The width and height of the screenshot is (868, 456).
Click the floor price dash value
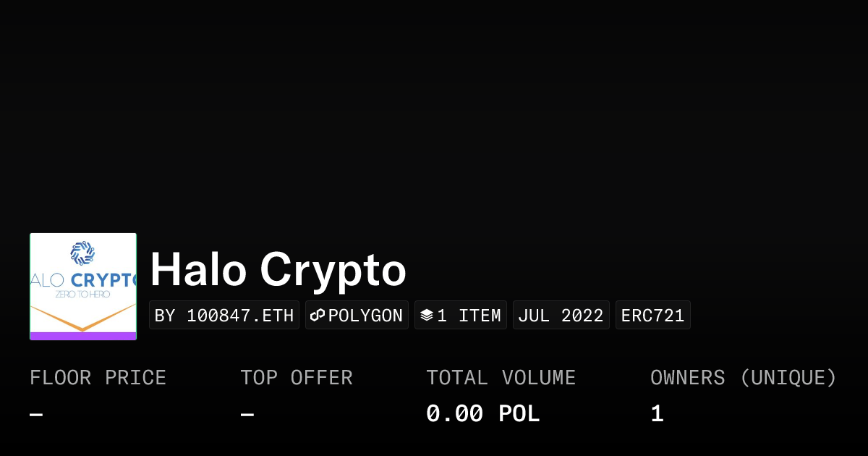pos(36,415)
